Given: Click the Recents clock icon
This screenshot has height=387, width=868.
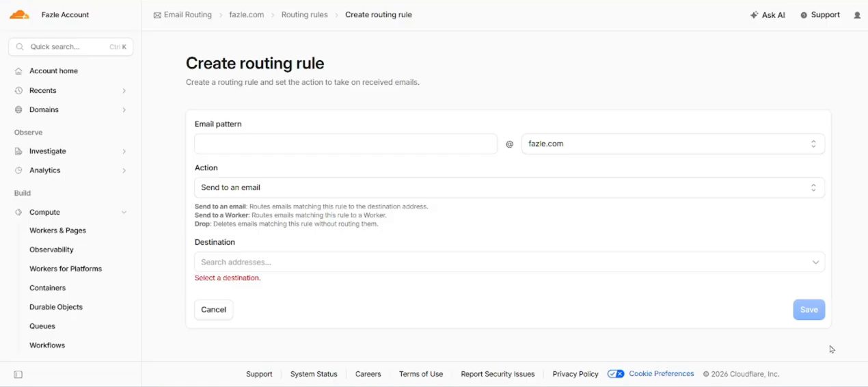Looking at the screenshot, I should (x=18, y=90).
